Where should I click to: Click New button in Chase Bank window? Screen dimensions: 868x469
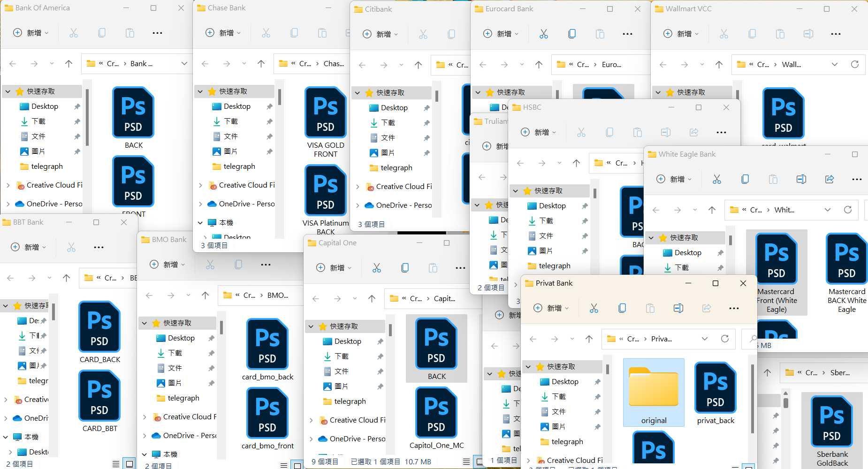click(x=223, y=33)
